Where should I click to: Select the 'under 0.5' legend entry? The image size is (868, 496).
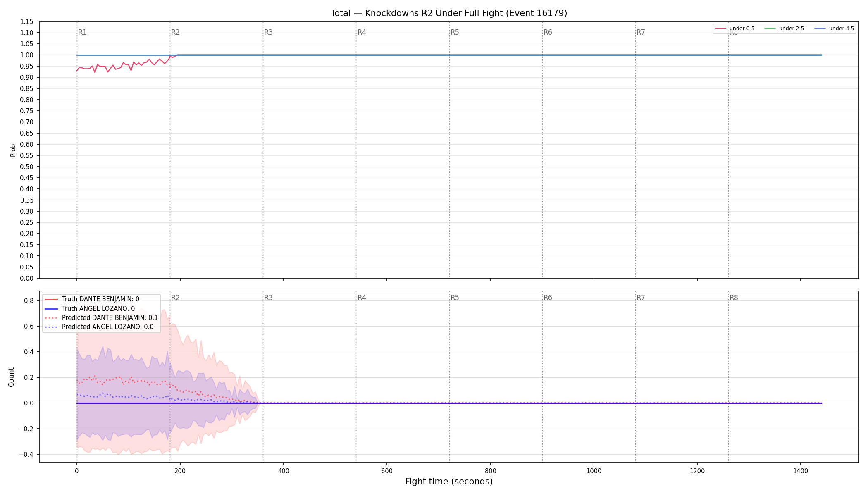point(735,29)
